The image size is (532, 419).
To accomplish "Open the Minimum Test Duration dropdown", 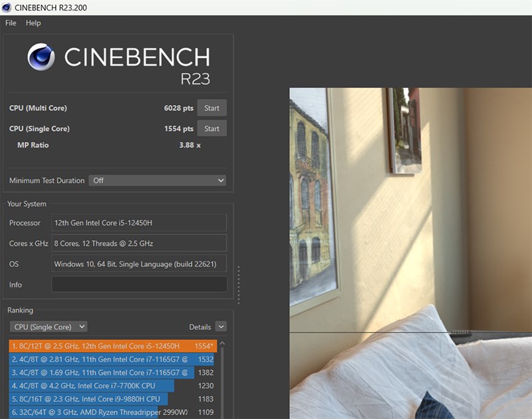I will (x=158, y=180).
